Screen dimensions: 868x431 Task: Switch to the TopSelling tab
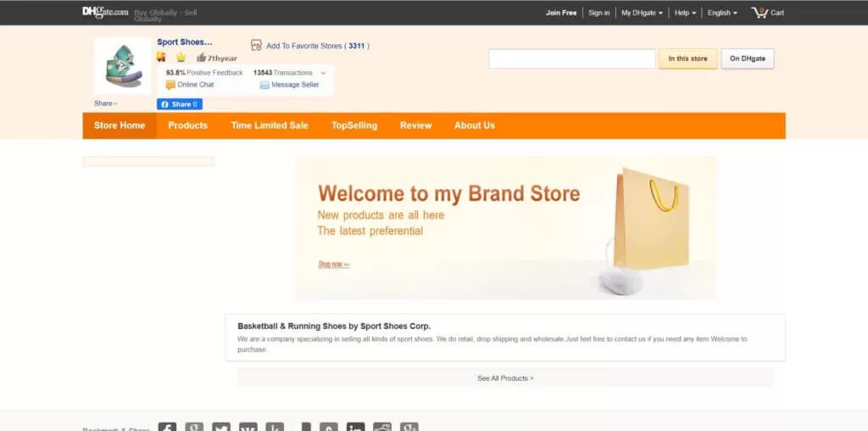click(354, 126)
